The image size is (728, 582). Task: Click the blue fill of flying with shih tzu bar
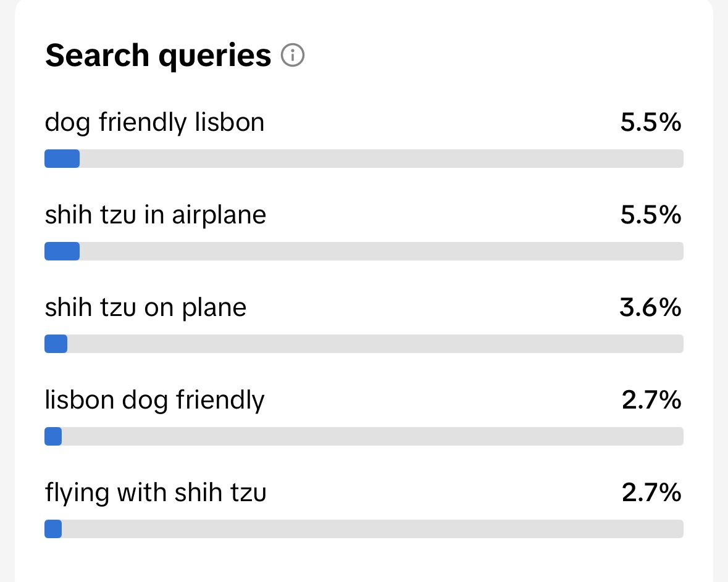pyautogui.click(x=53, y=529)
